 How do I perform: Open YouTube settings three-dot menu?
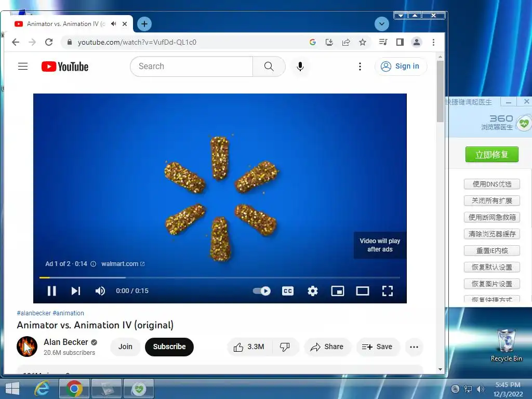click(x=360, y=66)
